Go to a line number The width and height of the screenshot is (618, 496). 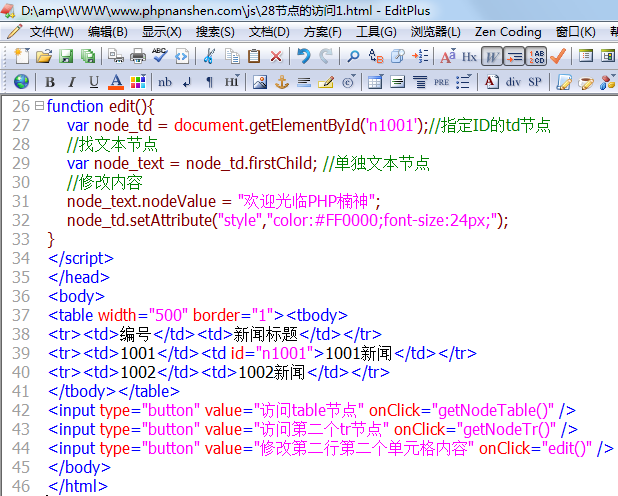(x=420, y=56)
